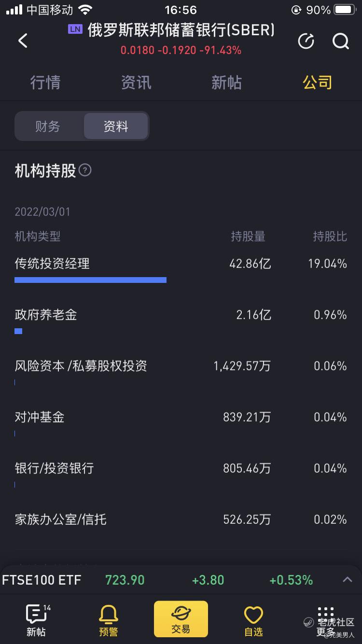The image size is (362, 644).
Task: Select the 公司 tab
Action: point(317,83)
